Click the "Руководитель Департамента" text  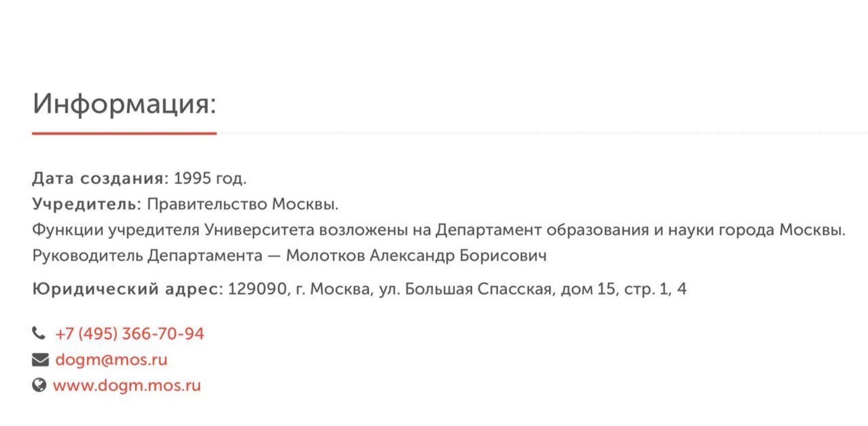[x=147, y=256]
